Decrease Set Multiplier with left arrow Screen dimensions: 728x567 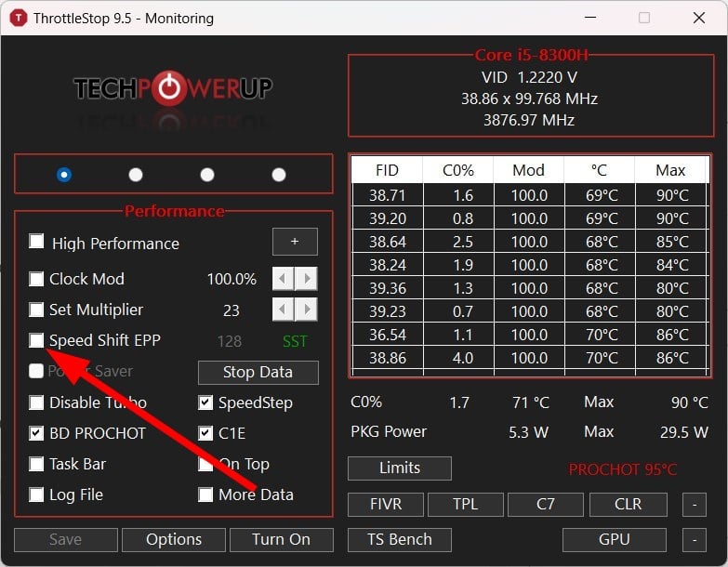pos(283,310)
